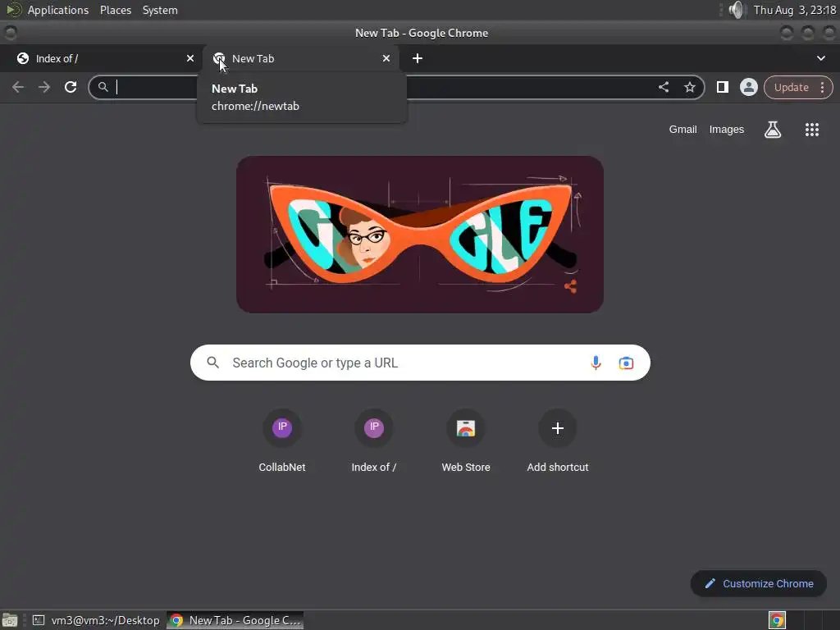This screenshot has width=840, height=630.
Task: Go forward using the forward arrow
Action: click(x=44, y=87)
